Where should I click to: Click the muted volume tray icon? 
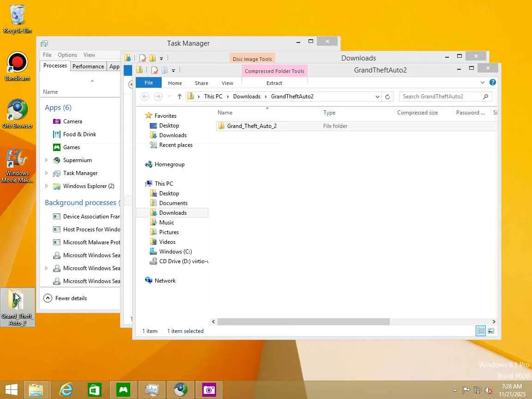pos(489,390)
